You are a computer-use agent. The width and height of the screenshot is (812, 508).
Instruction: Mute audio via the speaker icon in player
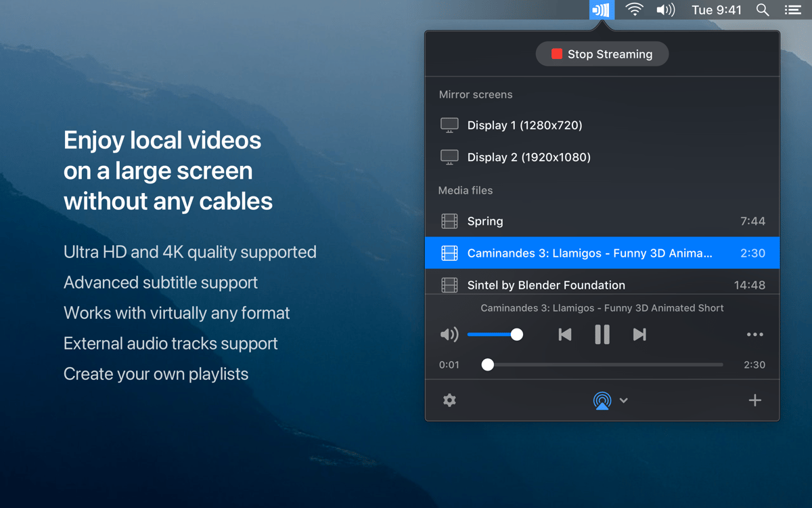449,335
